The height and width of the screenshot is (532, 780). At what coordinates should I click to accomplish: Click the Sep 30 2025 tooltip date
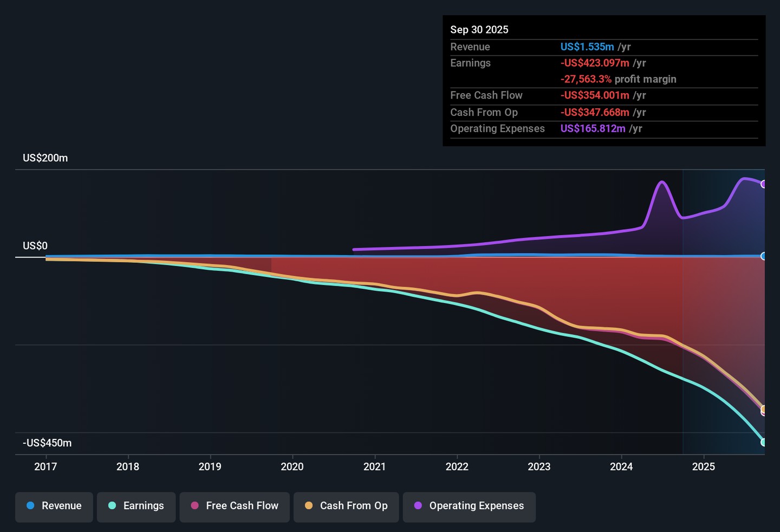click(x=479, y=30)
